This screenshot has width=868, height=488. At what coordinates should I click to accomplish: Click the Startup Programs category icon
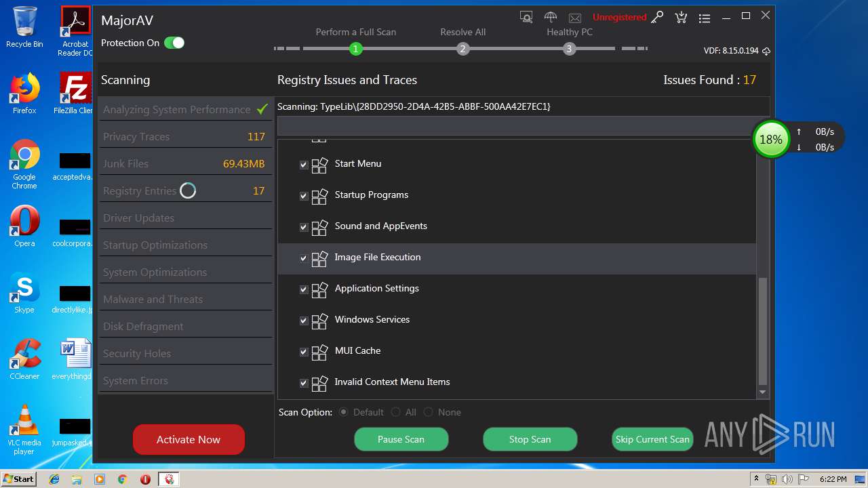click(319, 196)
